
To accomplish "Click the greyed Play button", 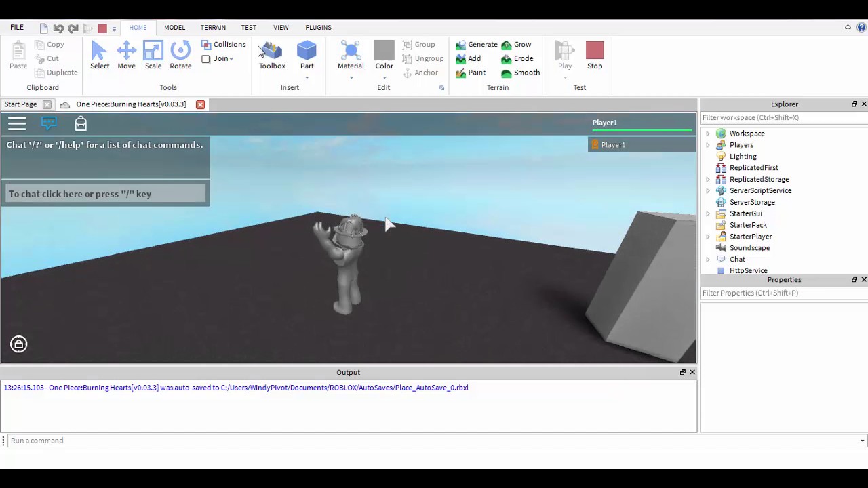I will point(565,56).
